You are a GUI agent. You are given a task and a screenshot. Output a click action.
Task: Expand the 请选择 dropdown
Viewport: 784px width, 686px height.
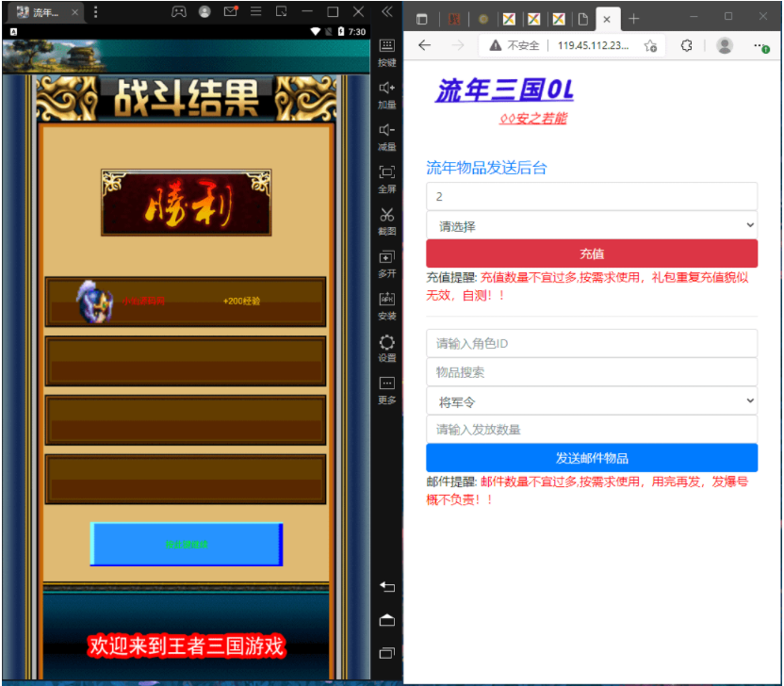[x=591, y=226]
